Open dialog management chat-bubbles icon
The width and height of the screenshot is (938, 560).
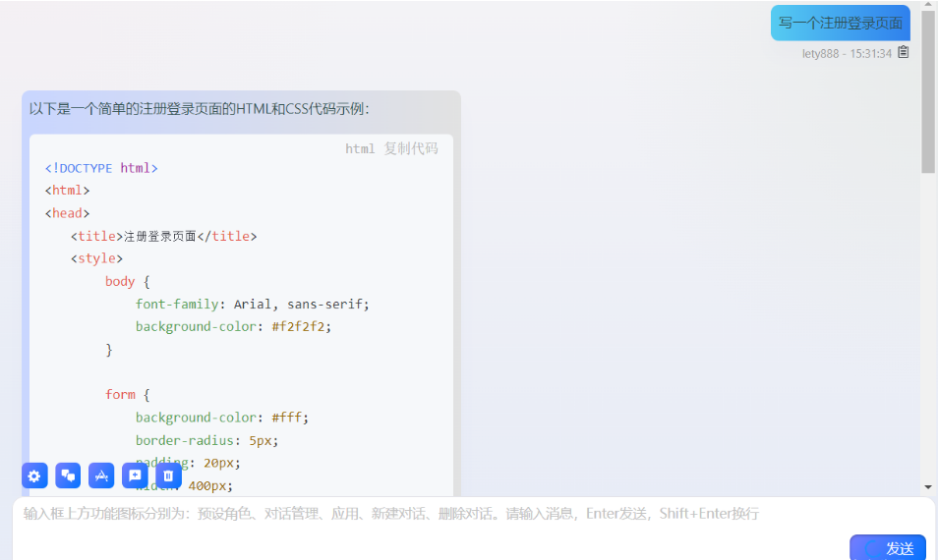[x=68, y=476]
